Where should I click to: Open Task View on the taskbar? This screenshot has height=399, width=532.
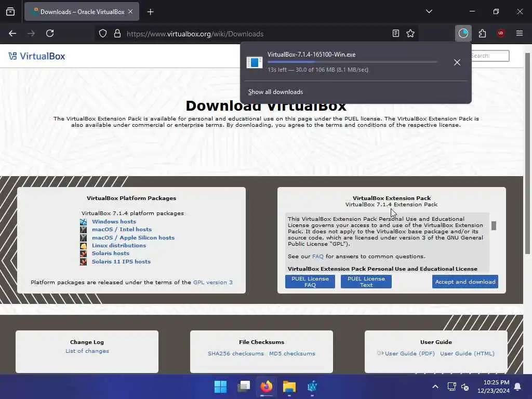[x=244, y=387]
